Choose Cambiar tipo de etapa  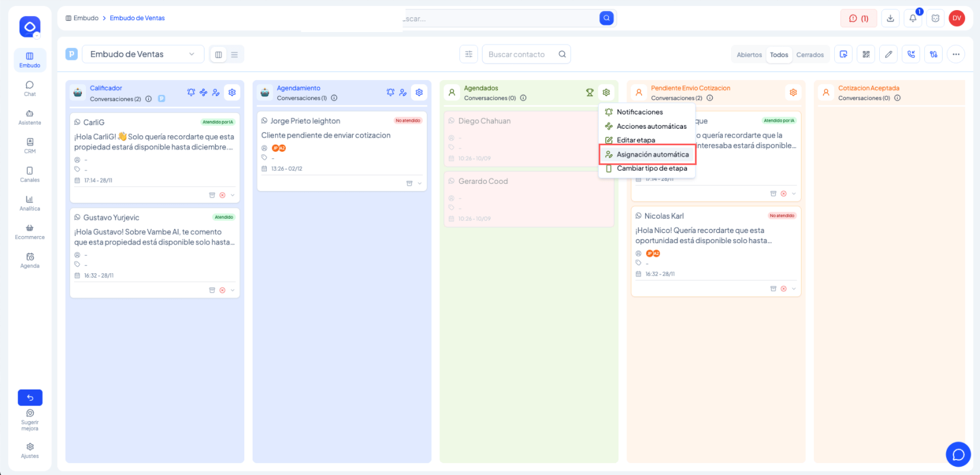[x=652, y=168]
